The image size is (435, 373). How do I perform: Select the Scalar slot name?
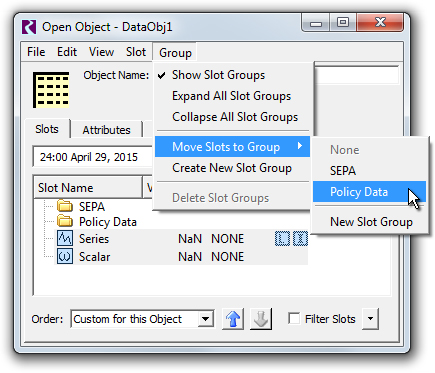94,257
